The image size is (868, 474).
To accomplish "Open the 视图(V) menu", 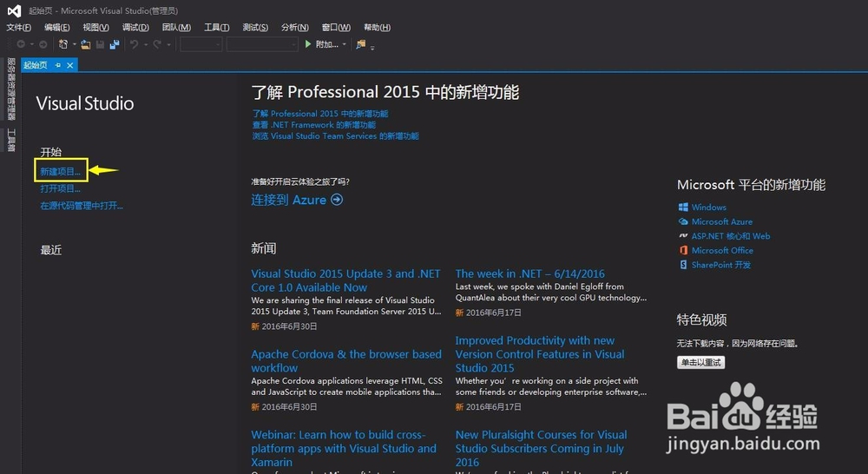I will coord(95,27).
